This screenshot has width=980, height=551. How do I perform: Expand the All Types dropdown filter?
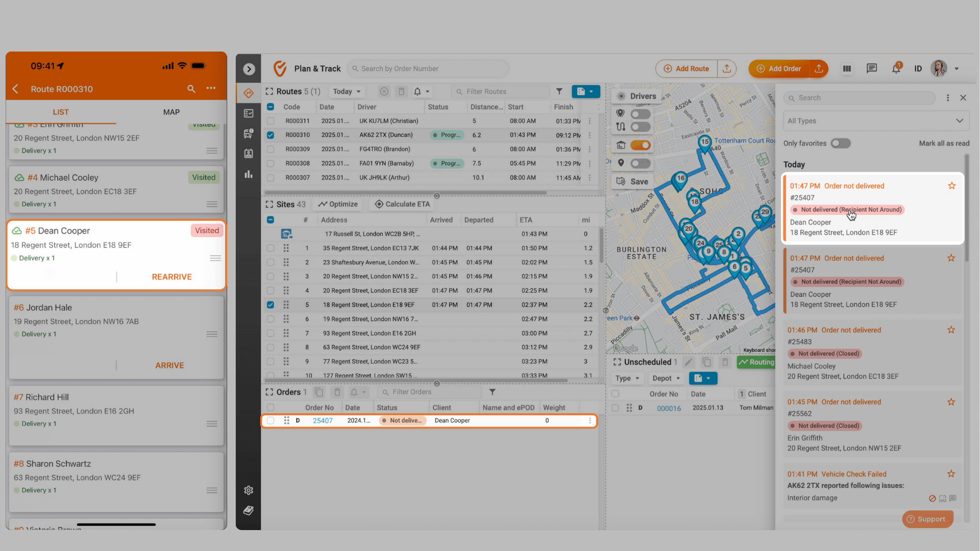pyautogui.click(x=874, y=120)
